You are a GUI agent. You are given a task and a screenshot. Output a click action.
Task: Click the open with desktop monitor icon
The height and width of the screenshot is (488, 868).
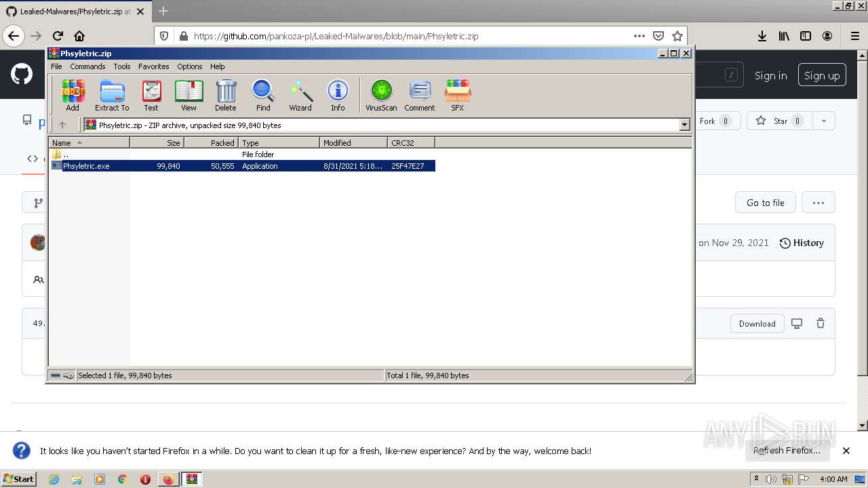[x=797, y=324]
